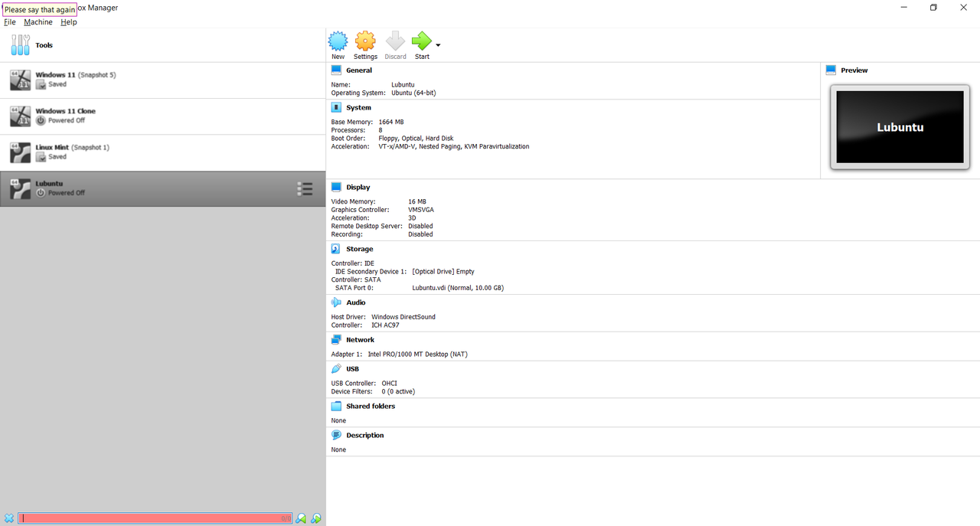This screenshot has height=526, width=980.
Task: Click Intel PRO/1000 MT Desktop (NAT) text
Action: 417,354
